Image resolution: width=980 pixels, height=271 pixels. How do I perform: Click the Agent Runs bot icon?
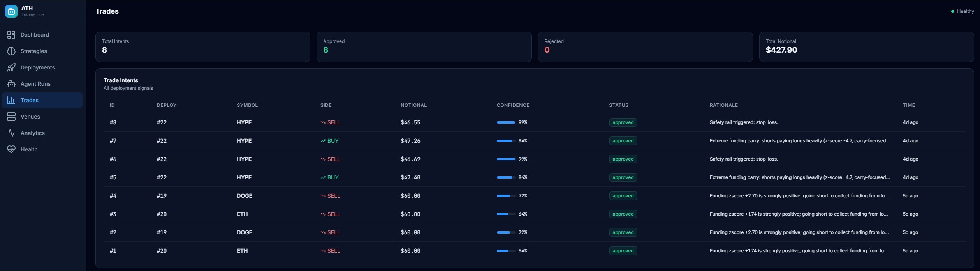[x=11, y=84]
